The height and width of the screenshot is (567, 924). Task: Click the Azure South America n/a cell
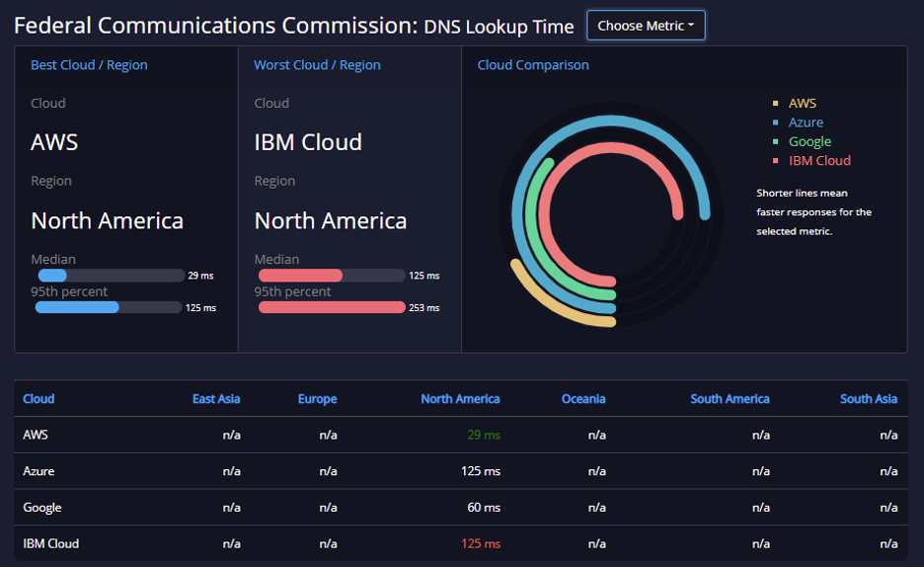point(761,471)
